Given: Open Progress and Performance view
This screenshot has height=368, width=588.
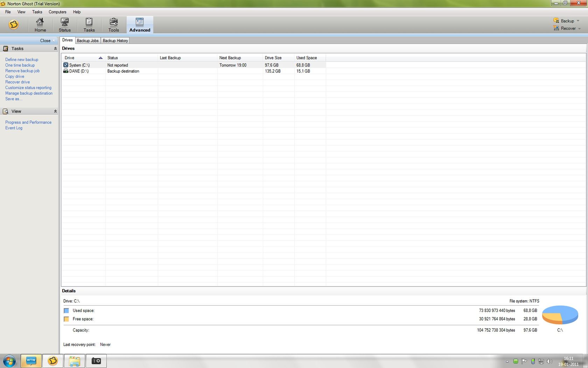Looking at the screenshot, I should pos(28,122).
